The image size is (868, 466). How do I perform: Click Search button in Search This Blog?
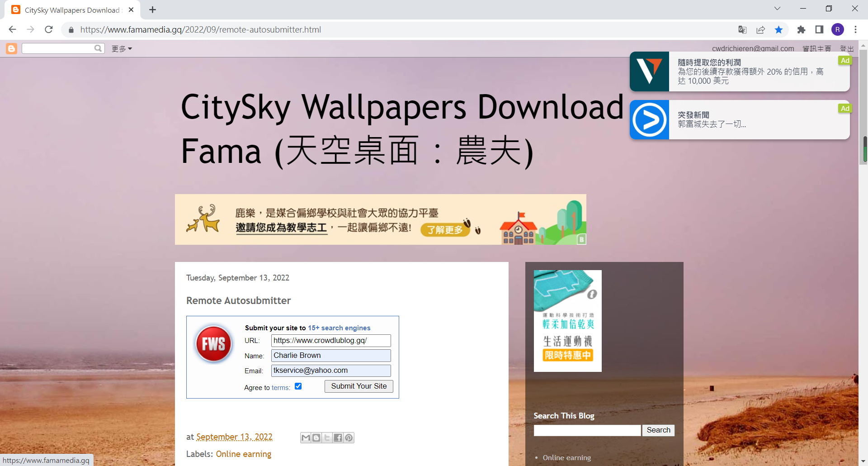point(658,430)
